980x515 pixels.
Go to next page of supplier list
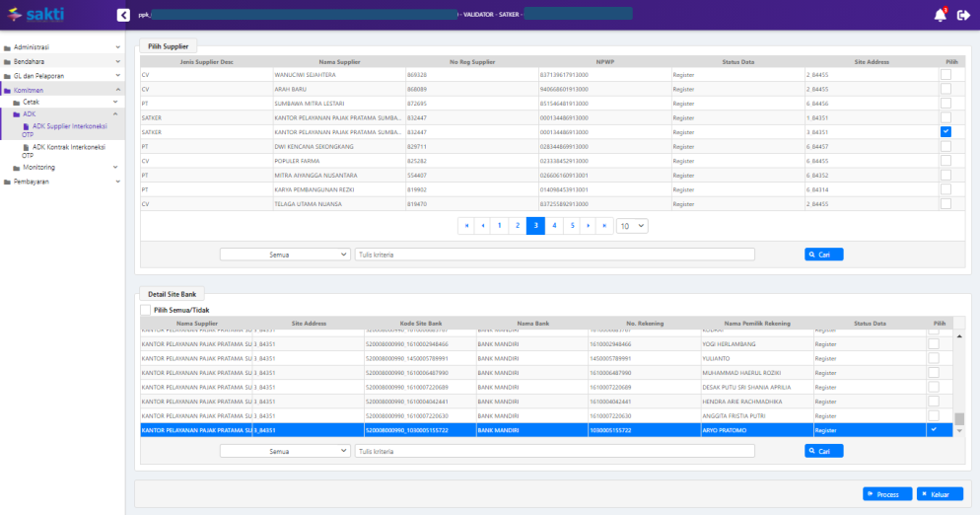[590, 226]
